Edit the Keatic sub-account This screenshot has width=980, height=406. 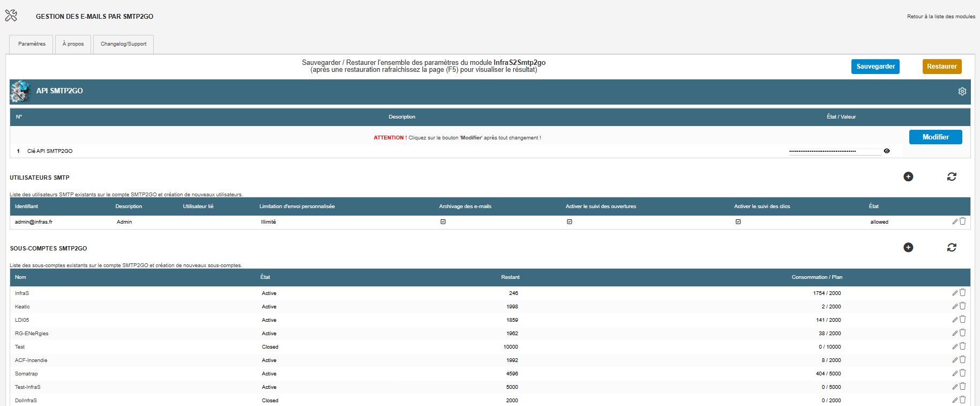[x=955, y=306]
